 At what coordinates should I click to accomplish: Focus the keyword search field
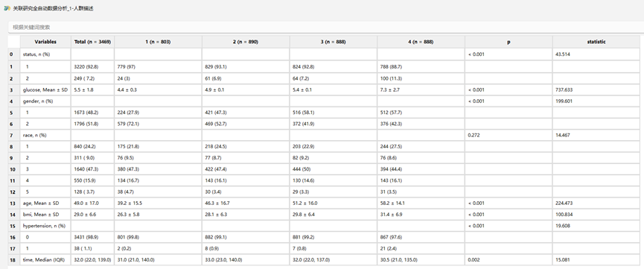click(326, 27)
